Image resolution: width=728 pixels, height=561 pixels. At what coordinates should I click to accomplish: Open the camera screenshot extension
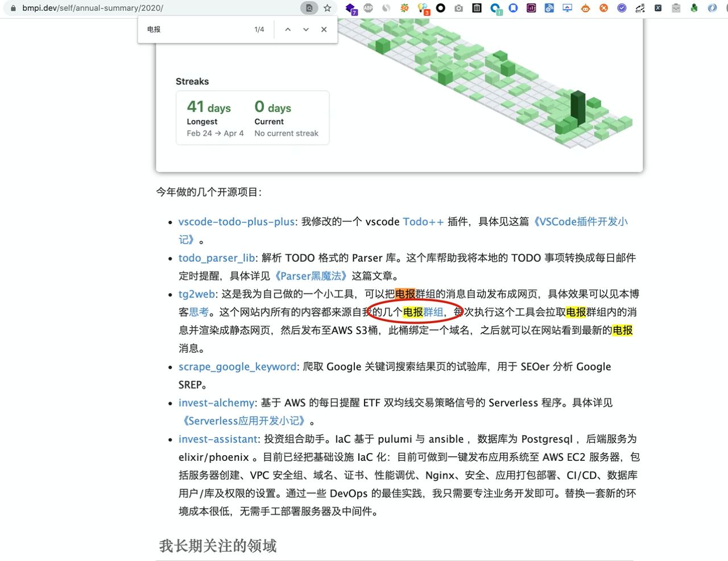[x=458, y=8]
